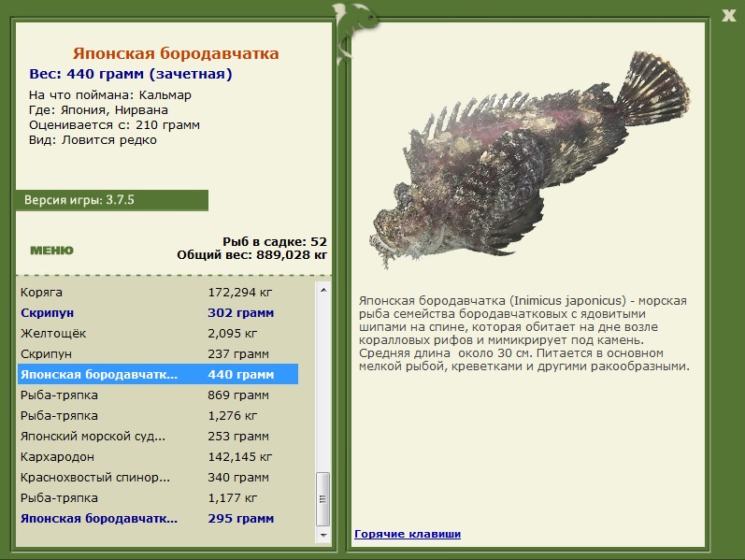
Task: Click the Рыб в садке: 52 text
Action: click(275, 241)
